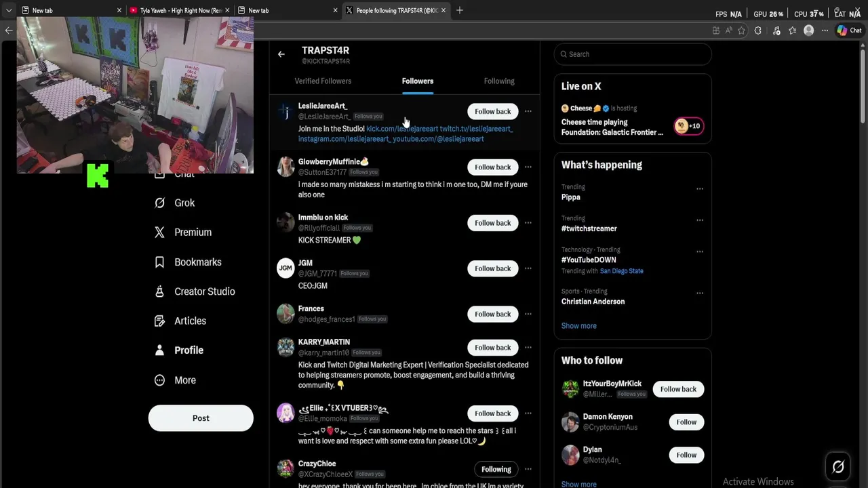Screen dimensions: 868x488
Task: Click the browser favorites star icon
Action: pos(742,30)
